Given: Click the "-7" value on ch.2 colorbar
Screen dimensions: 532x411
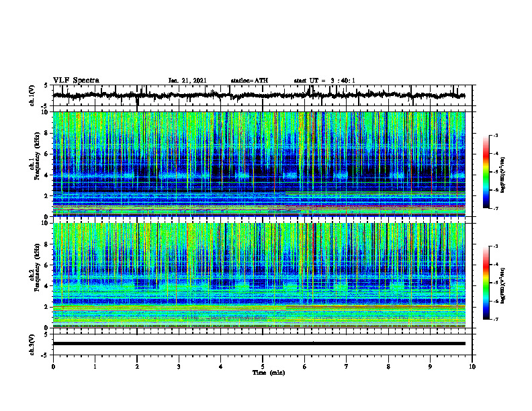Looking at the screenshot, I should (496, 319).
